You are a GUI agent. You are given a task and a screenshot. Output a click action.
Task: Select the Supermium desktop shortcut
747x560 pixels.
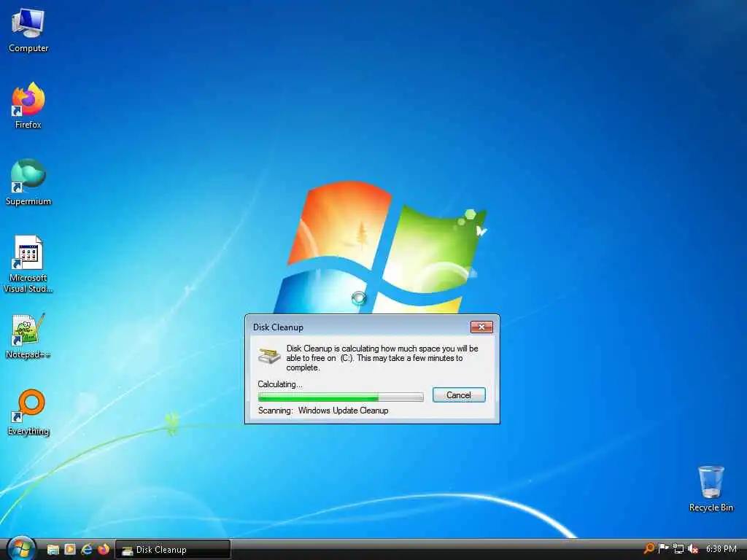tap(28, 182)
